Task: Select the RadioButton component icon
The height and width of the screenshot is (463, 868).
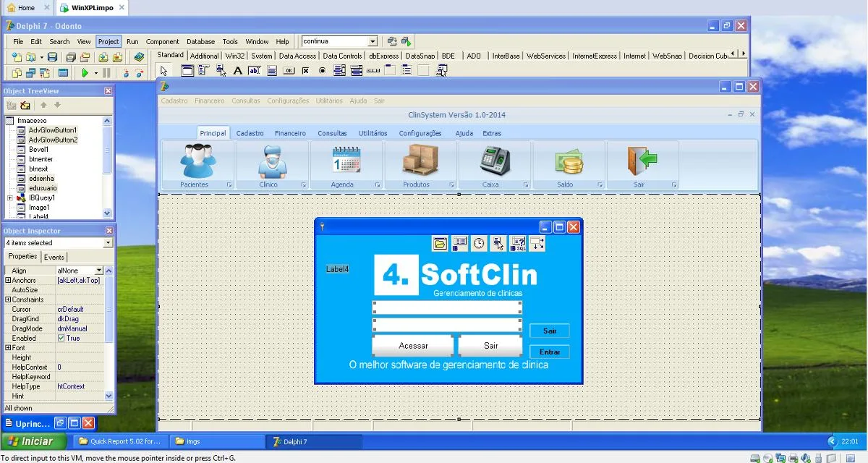Action: [322, 71]
